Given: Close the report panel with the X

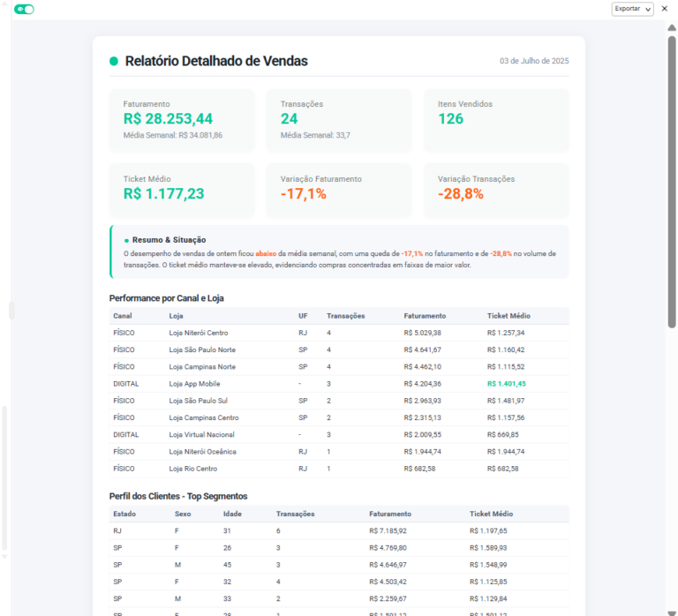Looking at the screenshot, I should click(x=665, y=9).
